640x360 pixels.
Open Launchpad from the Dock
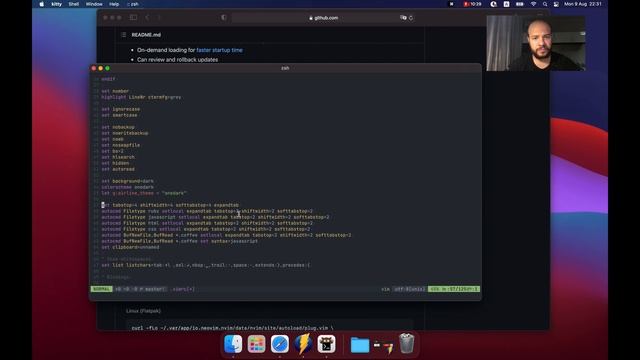click(x=256, y=344)
